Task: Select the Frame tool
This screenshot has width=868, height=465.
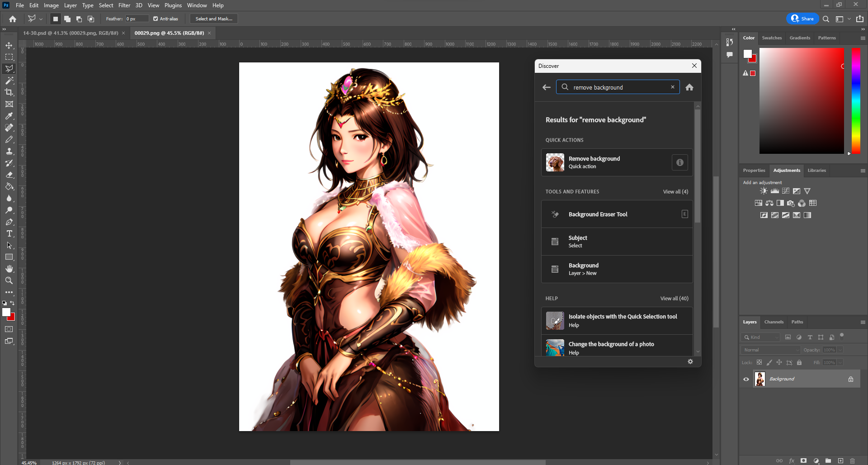Action: [9, 104]
